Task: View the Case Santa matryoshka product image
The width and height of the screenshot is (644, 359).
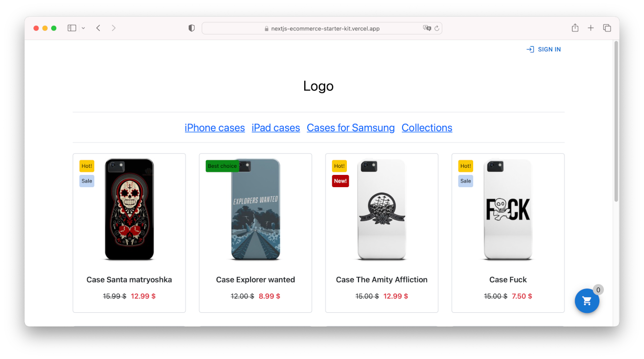Action: [129, 209]
